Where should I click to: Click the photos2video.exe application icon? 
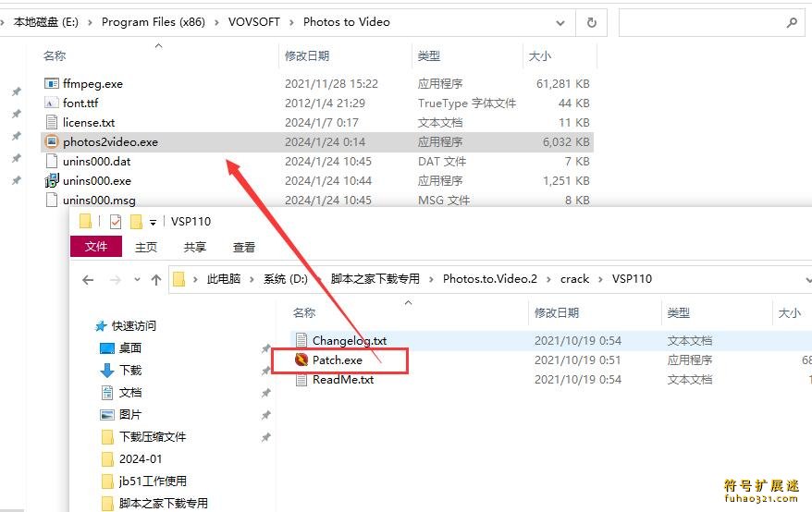[51, 141]
